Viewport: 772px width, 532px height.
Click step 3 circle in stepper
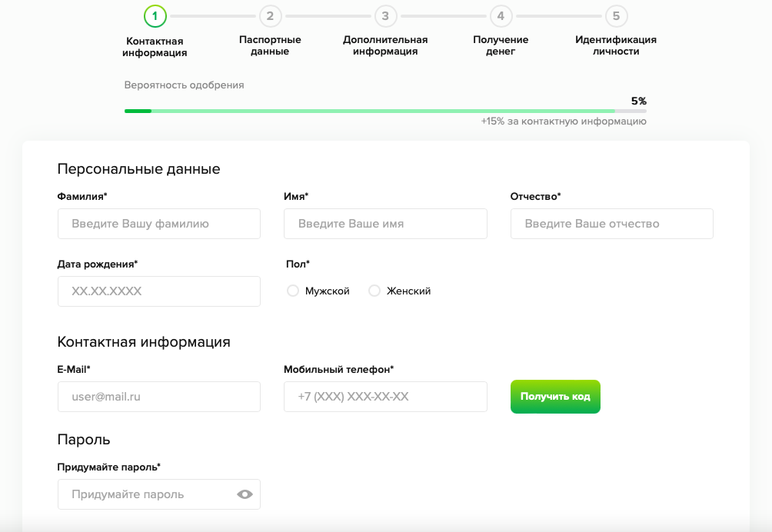point(385,15)
